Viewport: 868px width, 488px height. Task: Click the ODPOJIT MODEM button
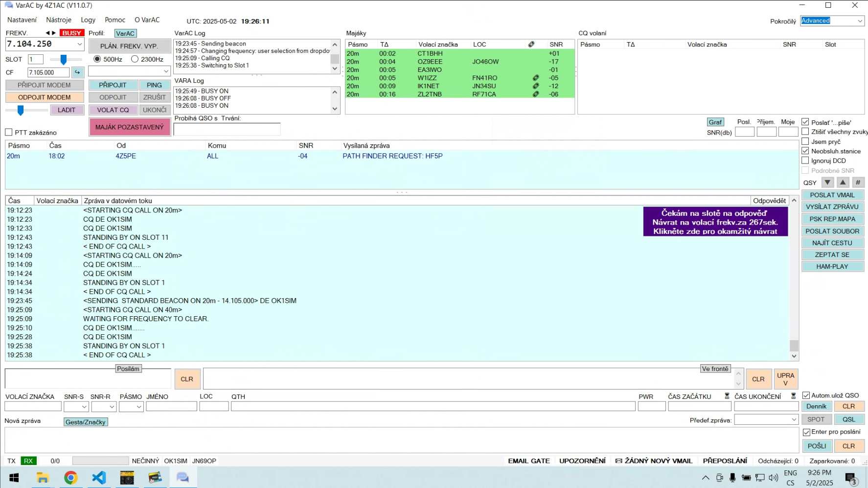click(45, 97)
